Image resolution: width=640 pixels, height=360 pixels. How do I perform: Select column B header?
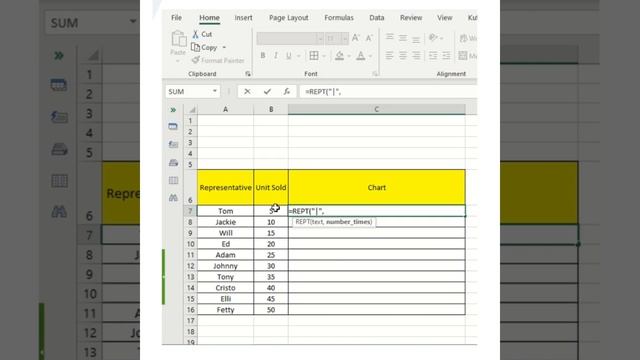pos(271,109)
